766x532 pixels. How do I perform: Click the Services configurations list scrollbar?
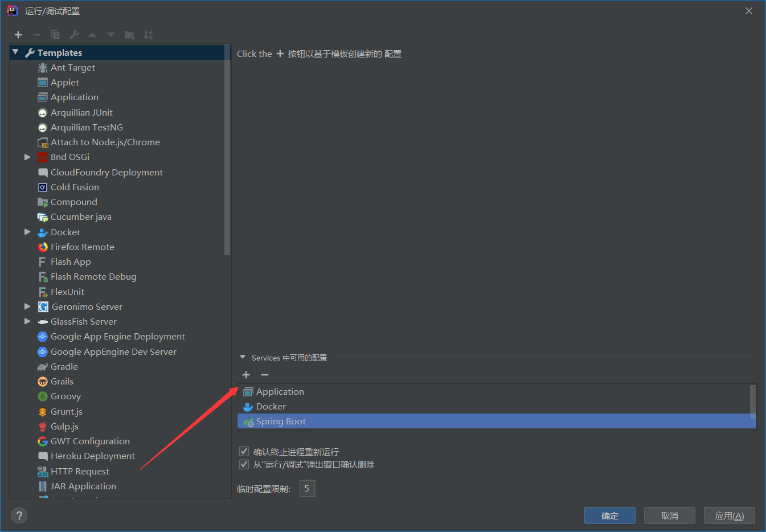click(x=753, y=402)
